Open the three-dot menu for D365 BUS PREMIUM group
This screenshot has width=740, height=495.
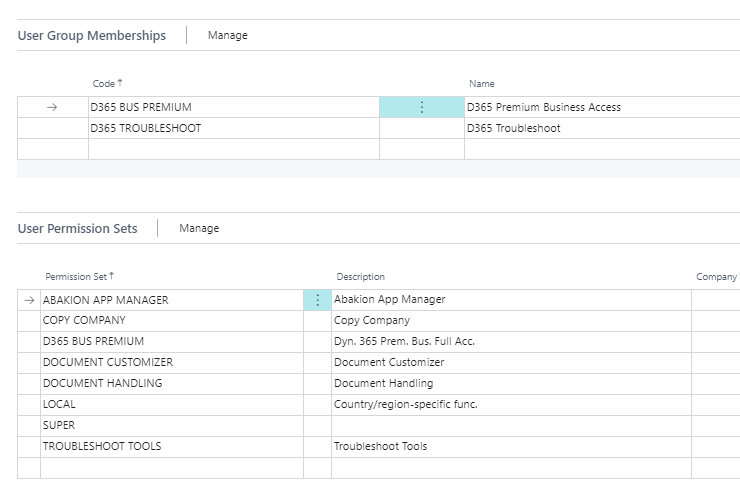[421, 107]
